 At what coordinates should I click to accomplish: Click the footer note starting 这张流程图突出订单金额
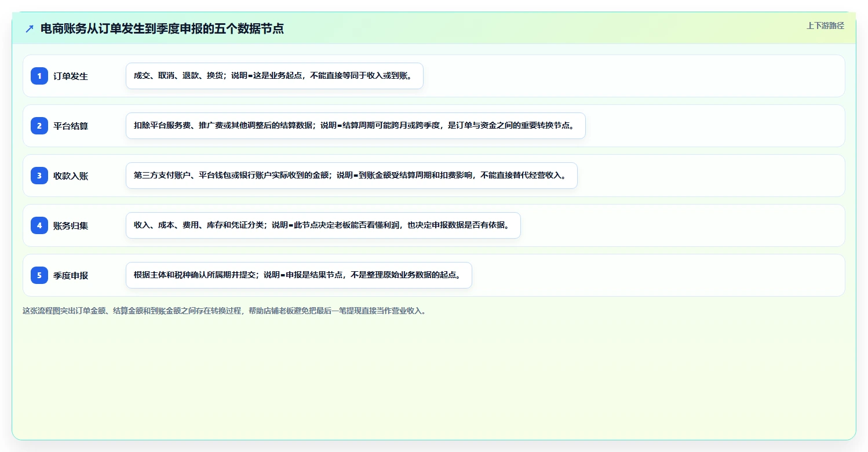click(x=225, y=311)
